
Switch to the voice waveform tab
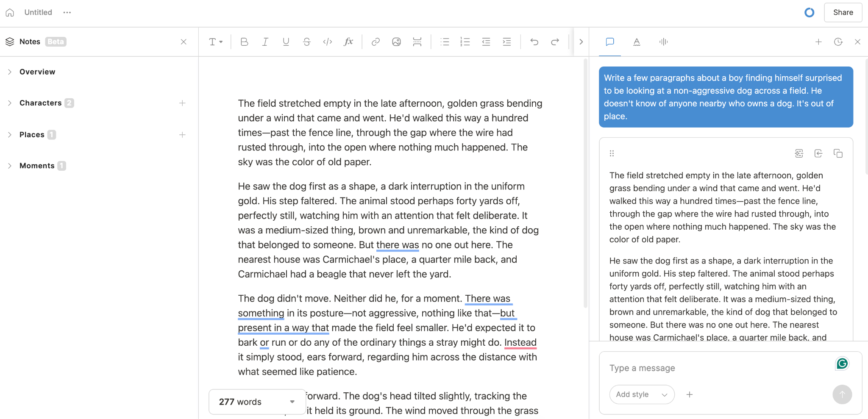click(x=663, y=42)
